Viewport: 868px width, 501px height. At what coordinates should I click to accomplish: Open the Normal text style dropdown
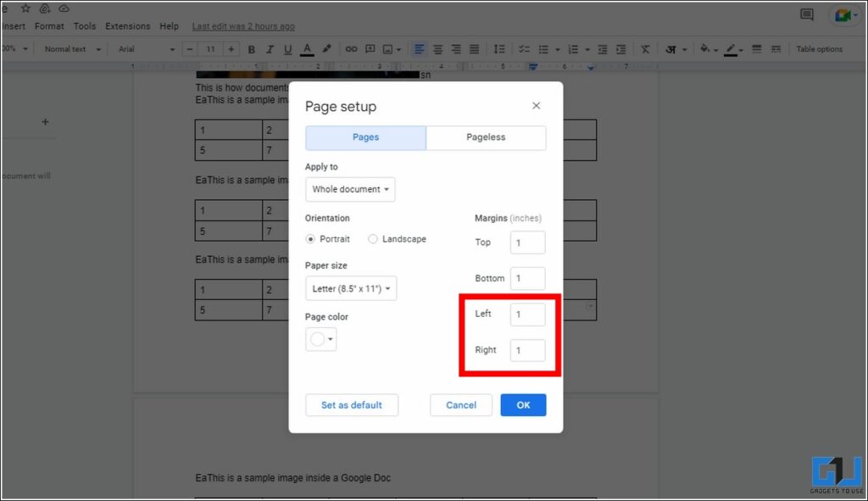pyautogui.click(x=73, y=49)
